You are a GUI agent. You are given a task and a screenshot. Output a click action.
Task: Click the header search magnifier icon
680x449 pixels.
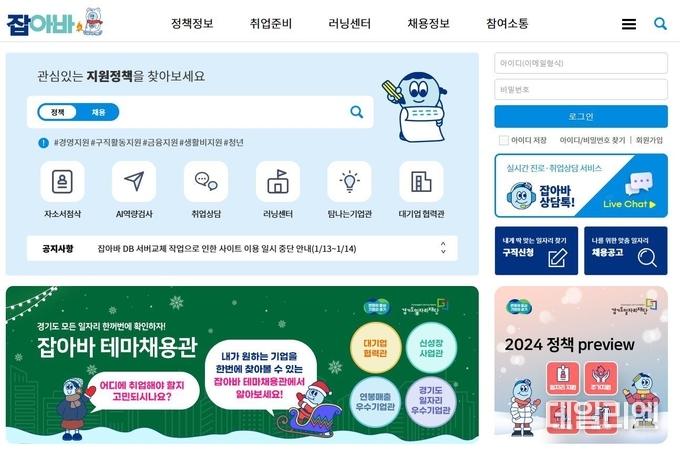(660, 23)
